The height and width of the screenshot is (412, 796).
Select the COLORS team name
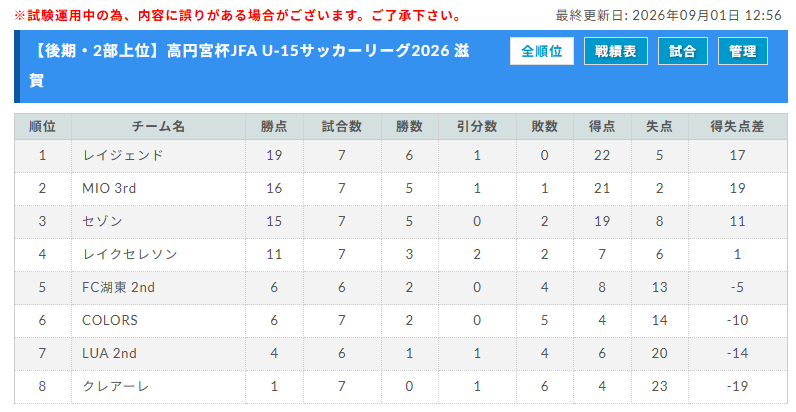[110, 320]
